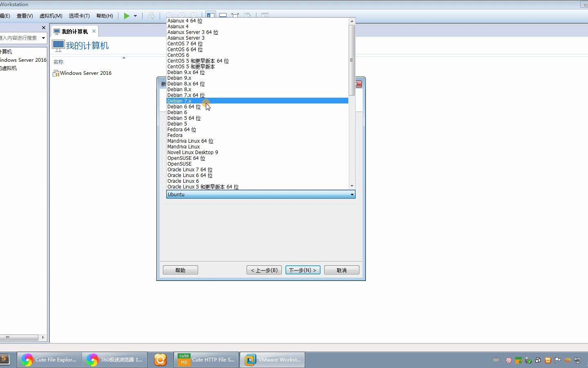This screenshot has width=588, height=368.
Task: Open 360极速浏览器 taskbar item
Action: point(115,360)
